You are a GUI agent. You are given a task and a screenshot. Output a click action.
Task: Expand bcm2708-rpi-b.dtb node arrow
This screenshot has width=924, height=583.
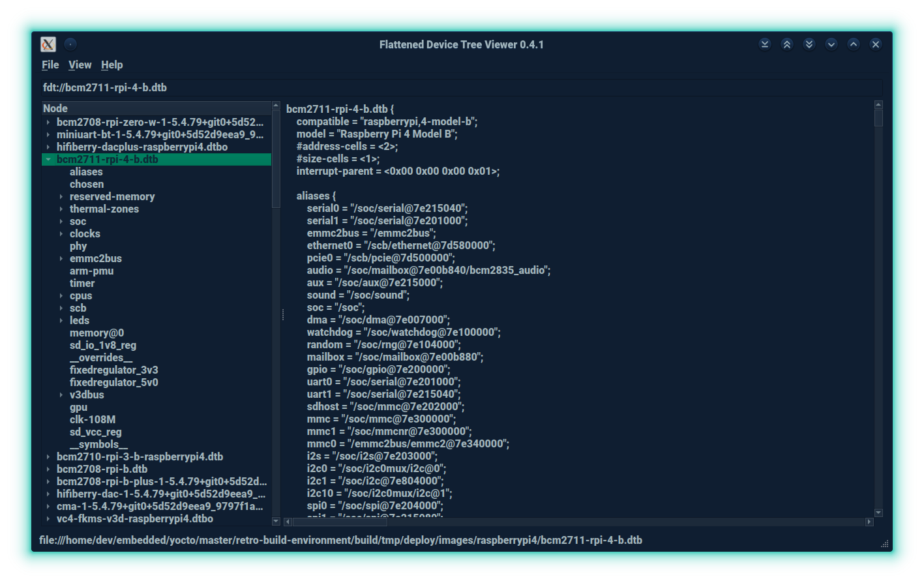coord(48,469)
